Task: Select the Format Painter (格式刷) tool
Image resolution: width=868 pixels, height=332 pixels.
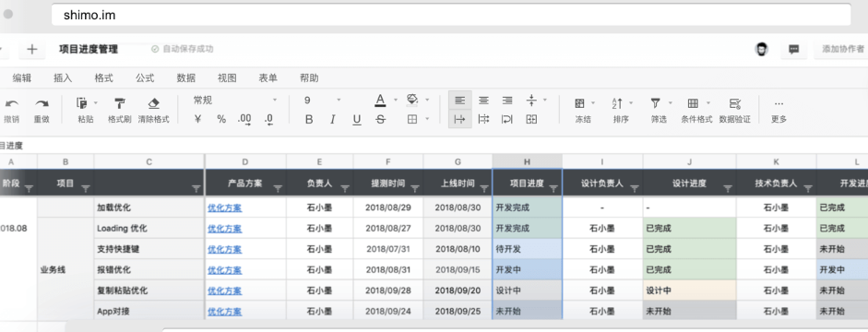Action: point(120,103)
